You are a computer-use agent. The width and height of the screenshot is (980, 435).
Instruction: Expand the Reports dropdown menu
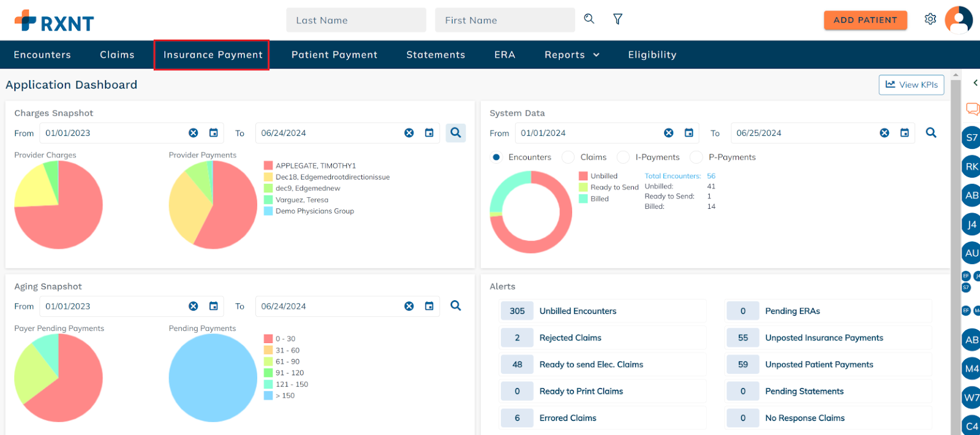tap(571, 55)
